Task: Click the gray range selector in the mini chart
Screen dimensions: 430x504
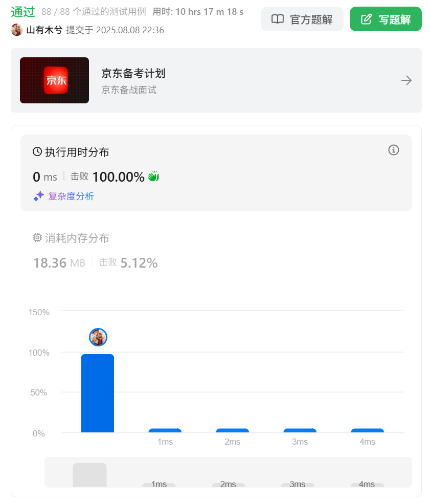Action: point(89,475)
